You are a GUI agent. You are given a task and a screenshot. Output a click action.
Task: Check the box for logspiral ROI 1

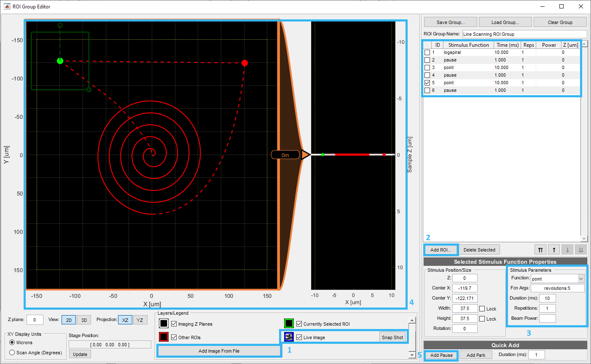point(427,53)
